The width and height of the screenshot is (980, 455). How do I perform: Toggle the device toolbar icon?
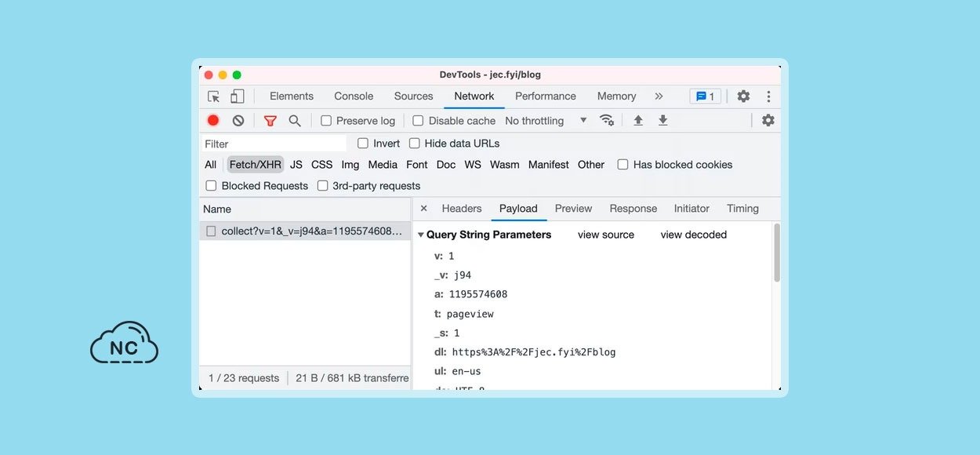pos(237,96)
